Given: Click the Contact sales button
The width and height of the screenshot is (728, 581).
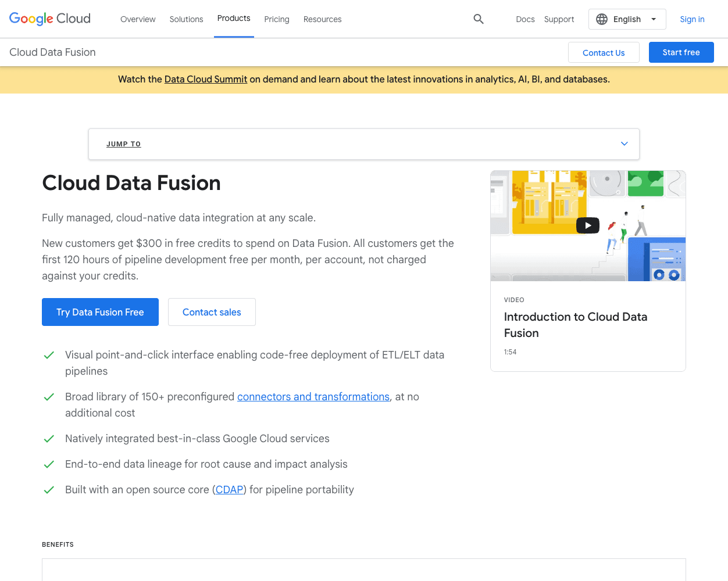Looking at the screenshot, I should [212, 312].
